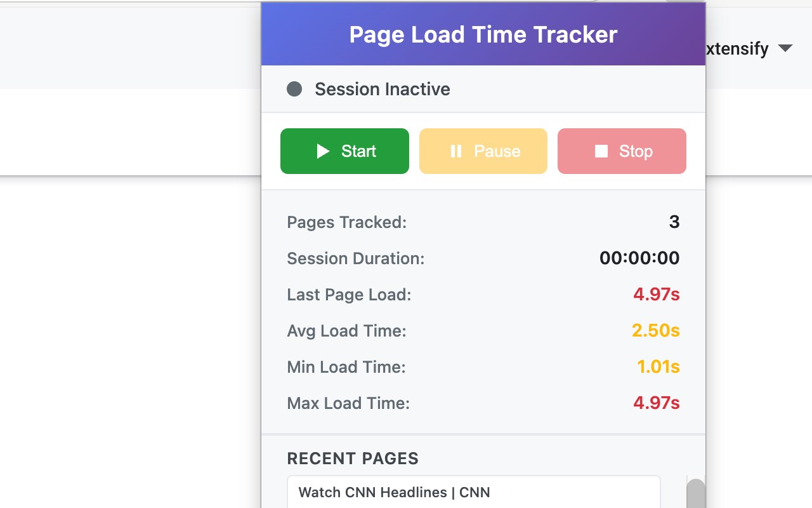The height and width of the screenshot is (508, 812).
Task: Click the Extensify menu text
Action: point(737,48)
